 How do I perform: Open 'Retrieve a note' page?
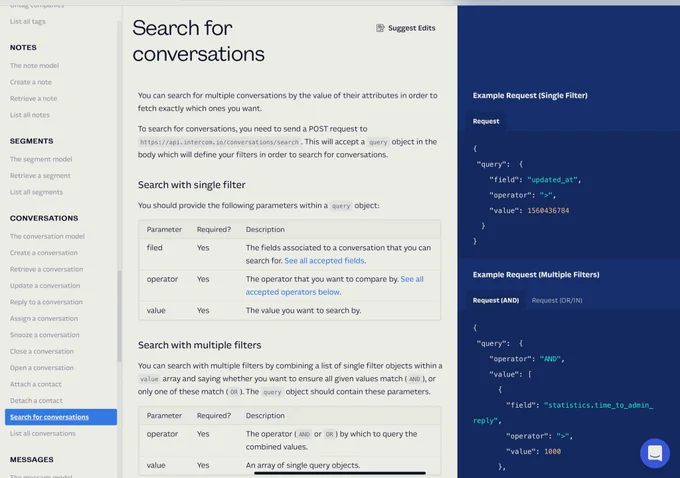[33, 98]
